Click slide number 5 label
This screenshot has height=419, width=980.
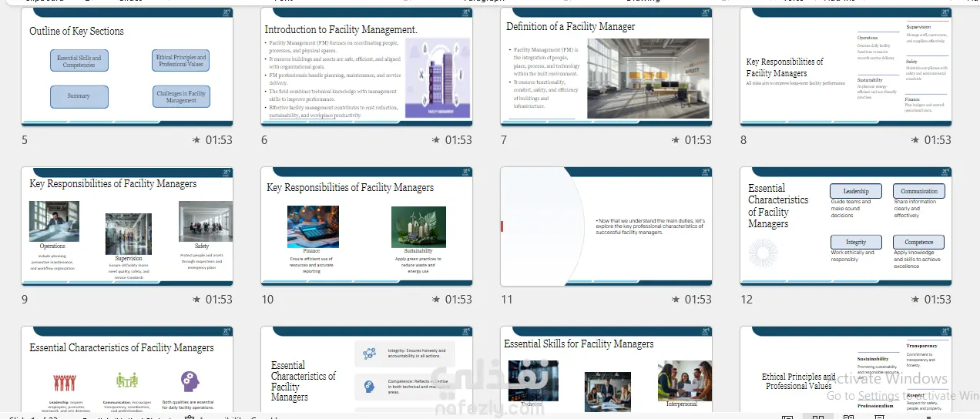coord(25,140)
